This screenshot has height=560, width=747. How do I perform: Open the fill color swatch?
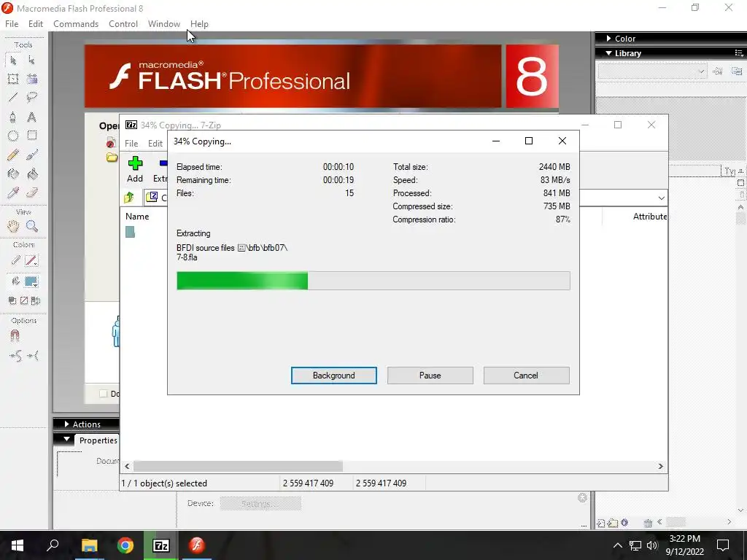[31, 281]
